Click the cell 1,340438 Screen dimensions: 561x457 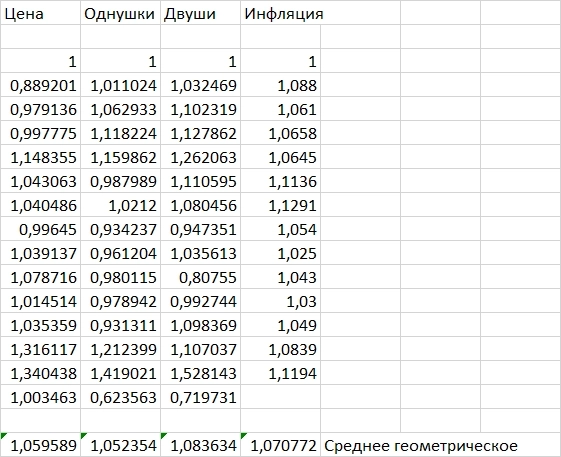tap(40, 373)
